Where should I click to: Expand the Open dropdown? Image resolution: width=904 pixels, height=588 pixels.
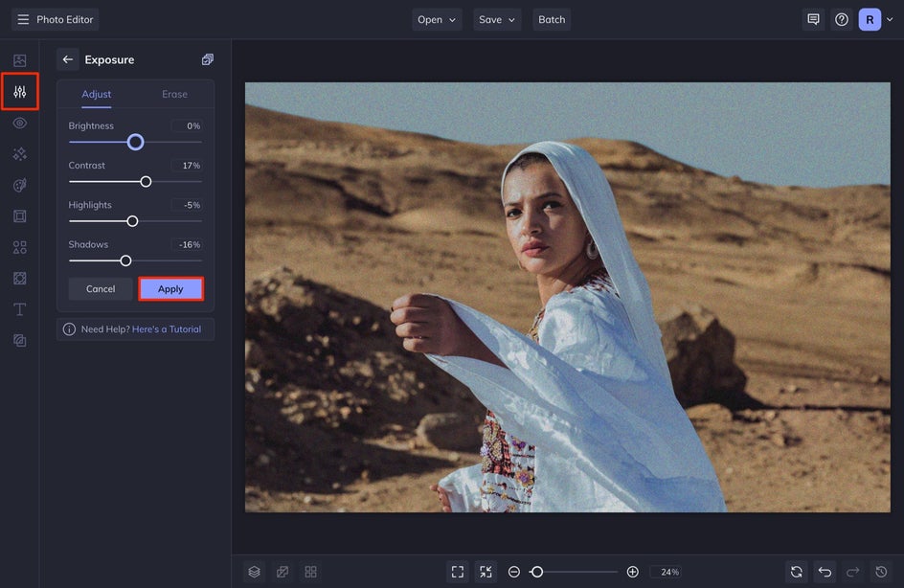437,19
